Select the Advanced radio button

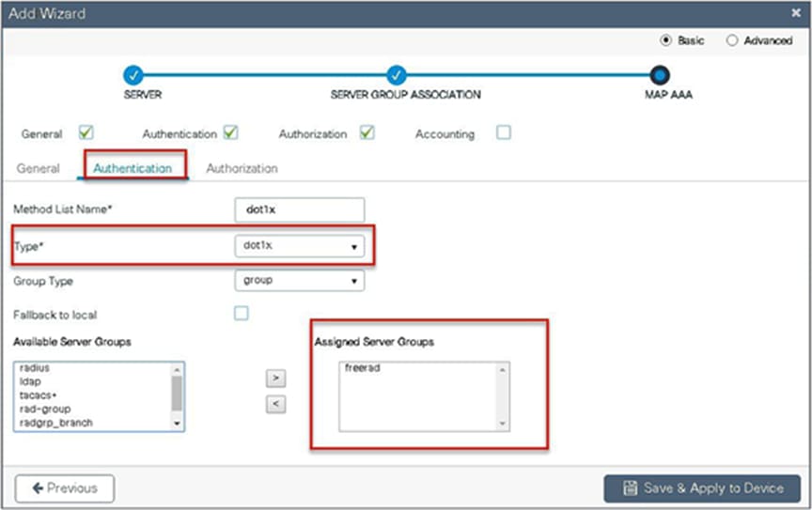[731, 40]
